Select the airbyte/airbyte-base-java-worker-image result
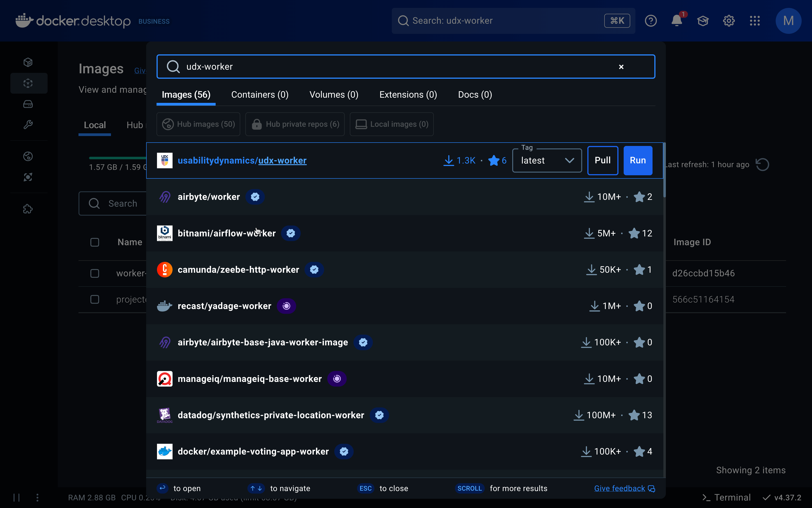The image size is (812, 508). (x=405, y=342)
